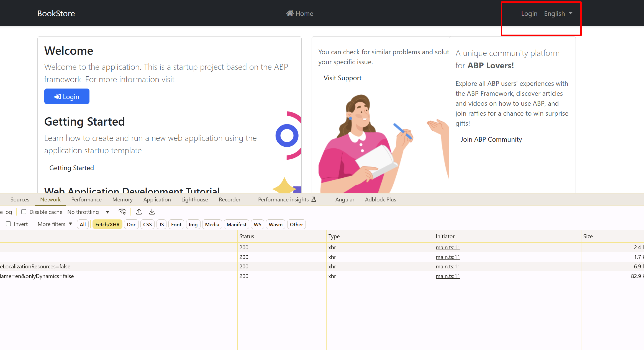
Task: Switch to the Application tab
Action: pos(157,199)
